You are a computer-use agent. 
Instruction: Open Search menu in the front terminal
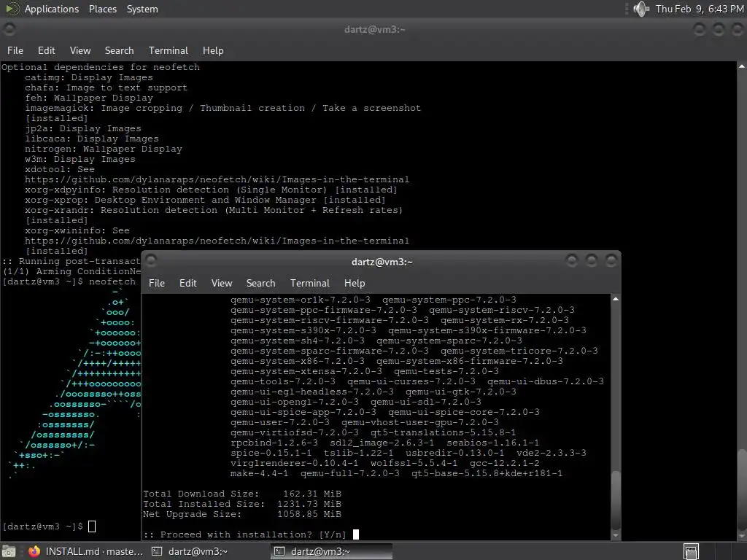[x=260, y=284]
